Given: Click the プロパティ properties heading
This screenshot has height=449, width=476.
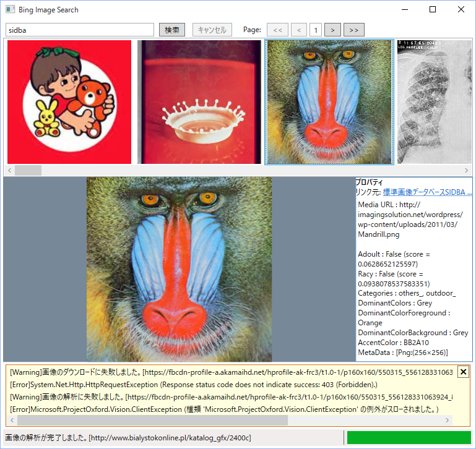Looking at the screenshot, I should click(x=369, y=182).
